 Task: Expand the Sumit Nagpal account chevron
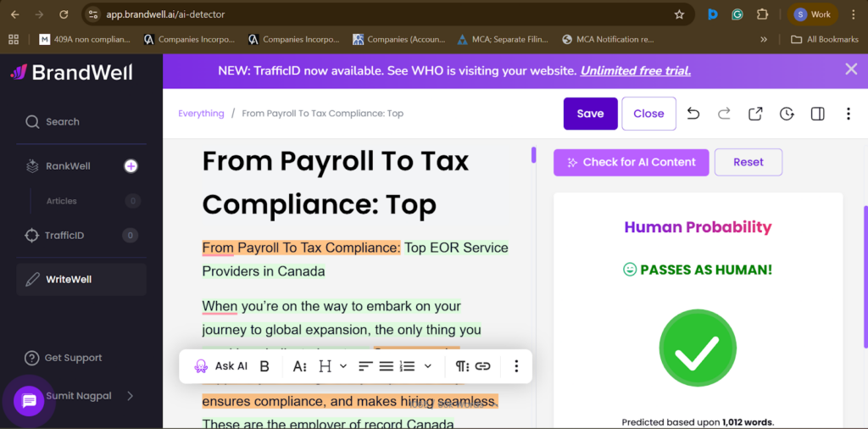pos(130,396)
